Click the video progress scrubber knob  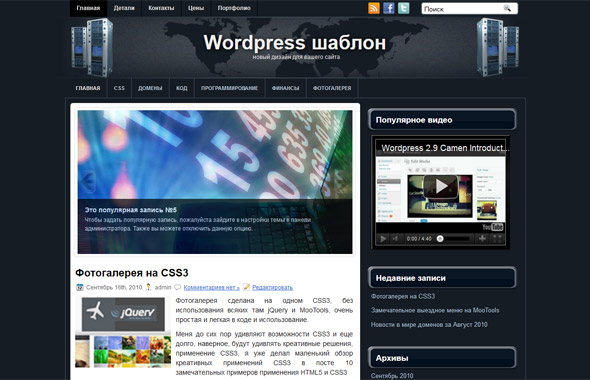[x=440, y=239]
